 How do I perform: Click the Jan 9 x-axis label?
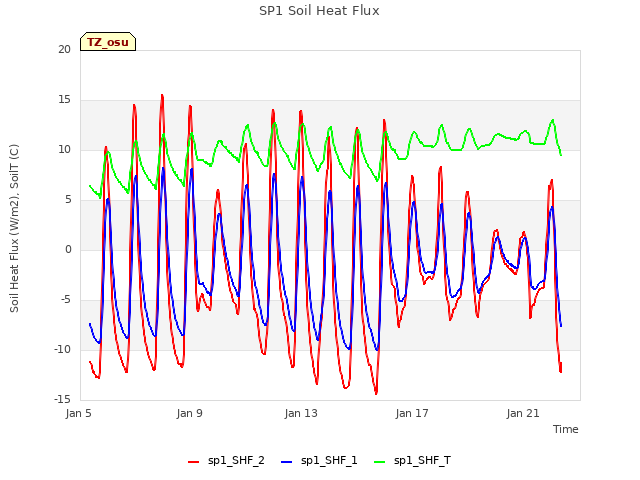pos(189,413)
